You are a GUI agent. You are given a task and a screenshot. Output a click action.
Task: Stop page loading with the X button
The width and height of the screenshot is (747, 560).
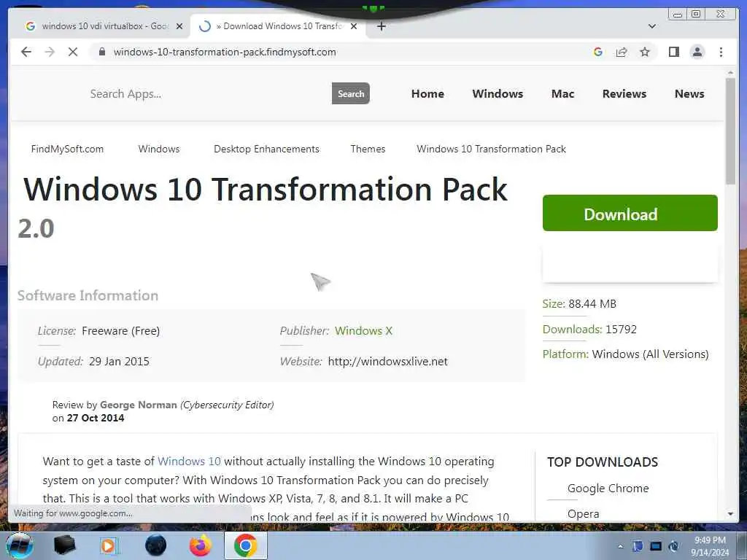click(73, 52)
